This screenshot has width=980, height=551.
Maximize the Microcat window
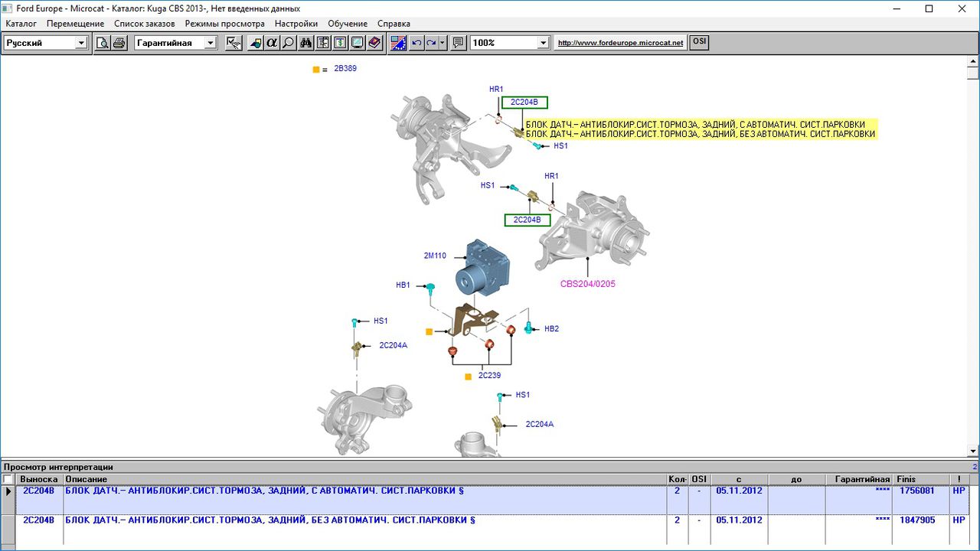click(929, 8)
